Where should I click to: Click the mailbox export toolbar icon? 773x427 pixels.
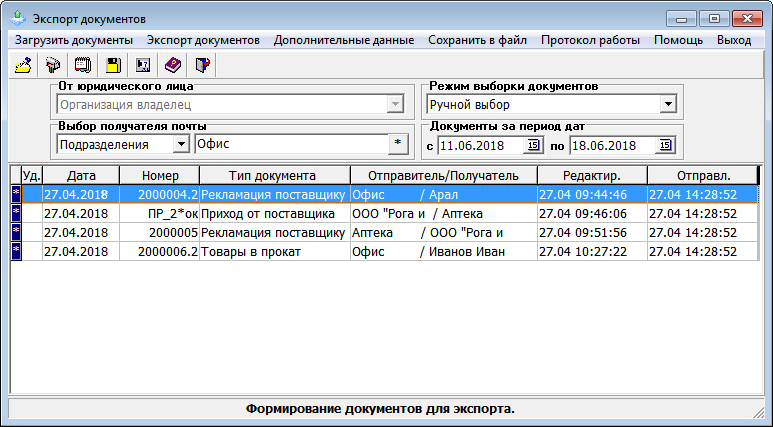(x=53, y=65)
